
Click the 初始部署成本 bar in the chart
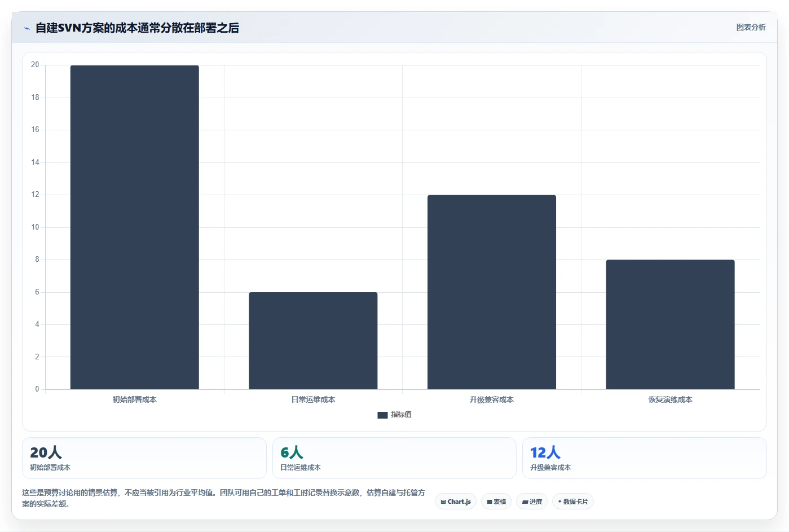[134, 227]
